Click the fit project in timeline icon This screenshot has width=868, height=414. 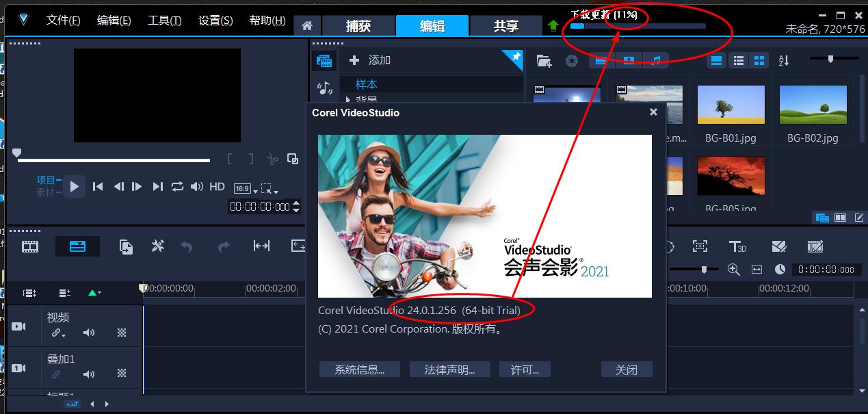[x=757, y=270]
